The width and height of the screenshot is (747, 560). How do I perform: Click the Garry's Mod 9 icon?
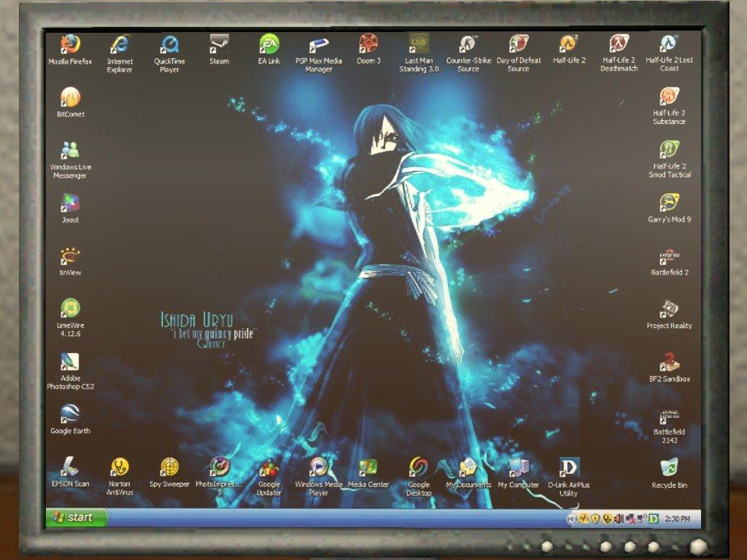click(x=670, y=203)
